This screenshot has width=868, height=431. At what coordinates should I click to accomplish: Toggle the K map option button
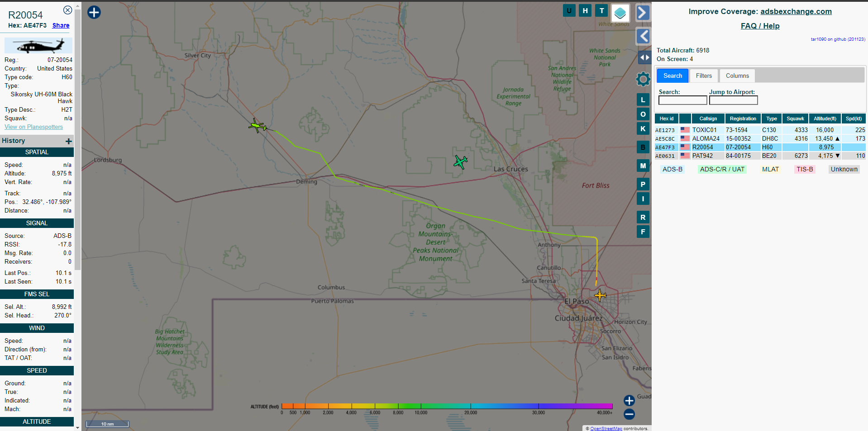click(643, 129)
